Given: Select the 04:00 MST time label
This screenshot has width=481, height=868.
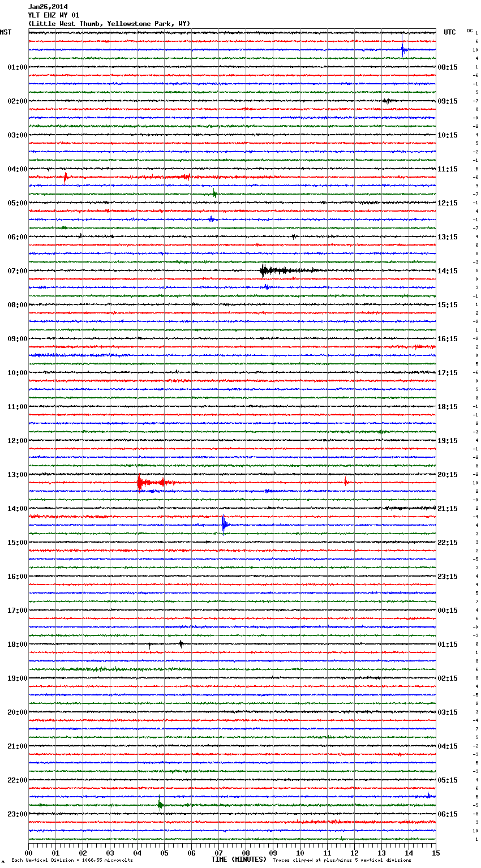Looking at the screenshot, I should click(x=17, y=169).
